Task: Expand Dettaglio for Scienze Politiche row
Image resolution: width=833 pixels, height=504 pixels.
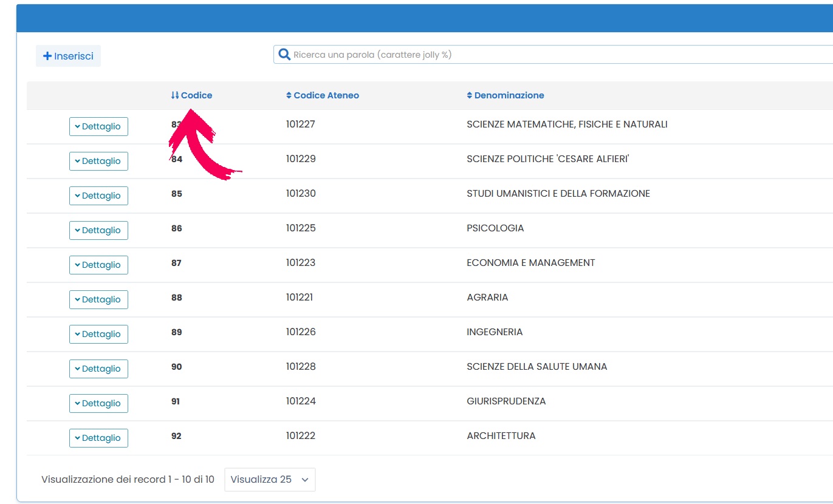Action: pos(98,161)
